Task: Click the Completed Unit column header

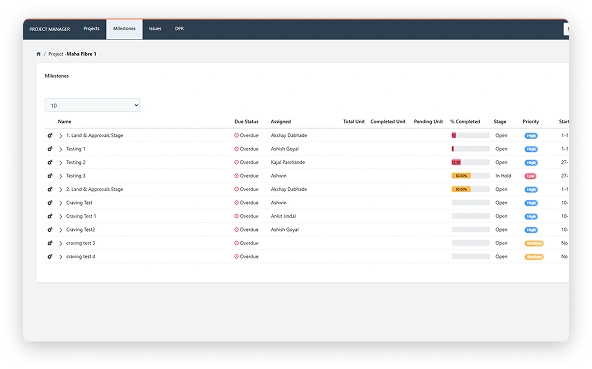Action: click(388, 122)
